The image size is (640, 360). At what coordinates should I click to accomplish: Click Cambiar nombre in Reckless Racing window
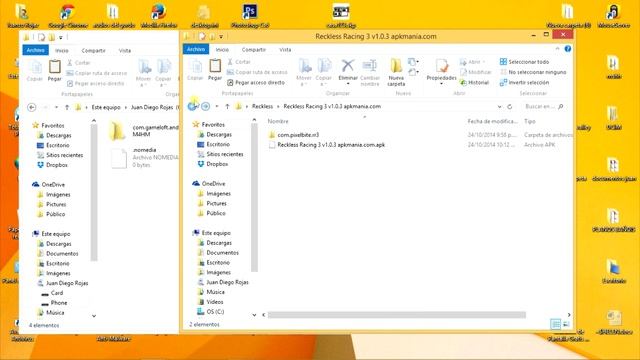[370, 72]
